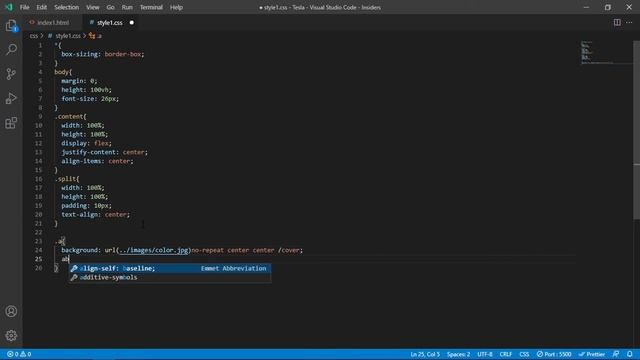640x360 pixels.
Task: Click the display: flex; line
Action: click(x=86, y=143)
